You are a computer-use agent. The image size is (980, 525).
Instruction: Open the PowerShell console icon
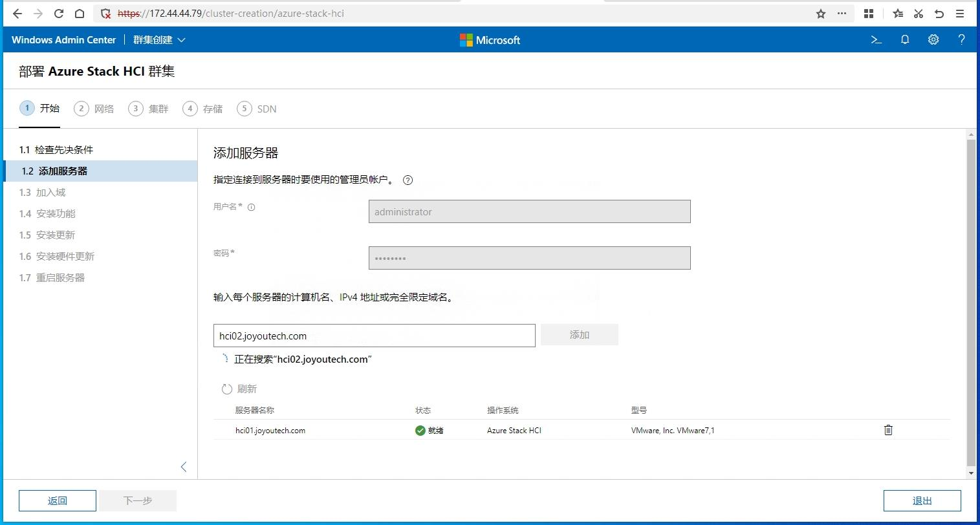click(x=877, y=40)
